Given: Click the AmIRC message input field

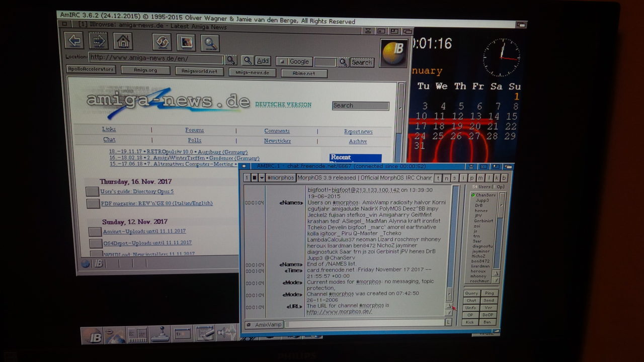Looking at the screenshot, I should click(x=364, y=324).
